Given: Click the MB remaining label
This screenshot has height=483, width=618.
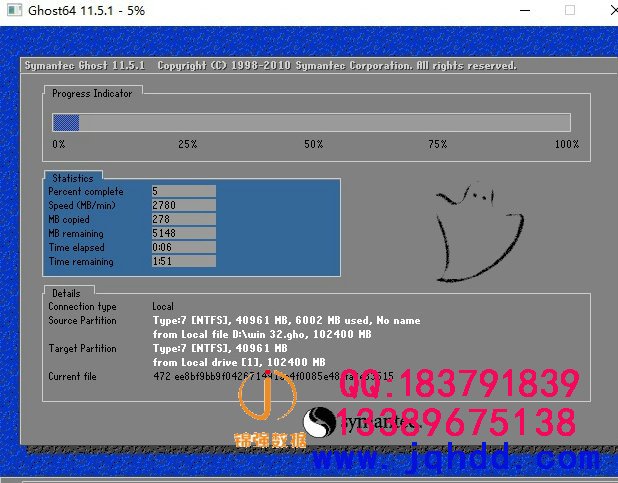Looking at the screenshot, I should pyautogui.click(x=76, y=233).
